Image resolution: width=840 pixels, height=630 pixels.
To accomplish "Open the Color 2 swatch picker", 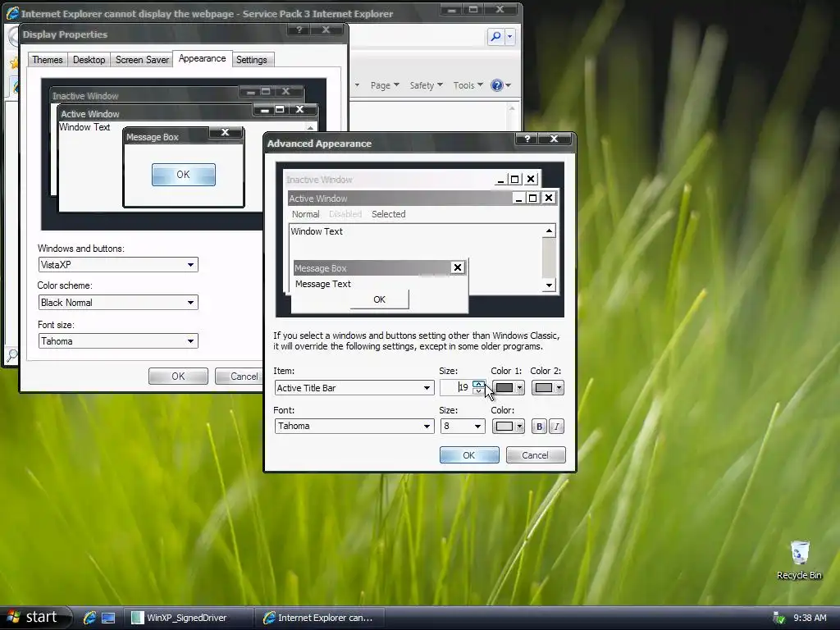I will [x=547, y=388].
